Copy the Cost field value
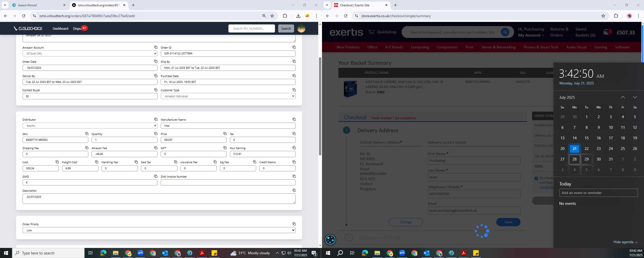Image resolution: width=644 pixels, height=258 pixels. point(57,162)
